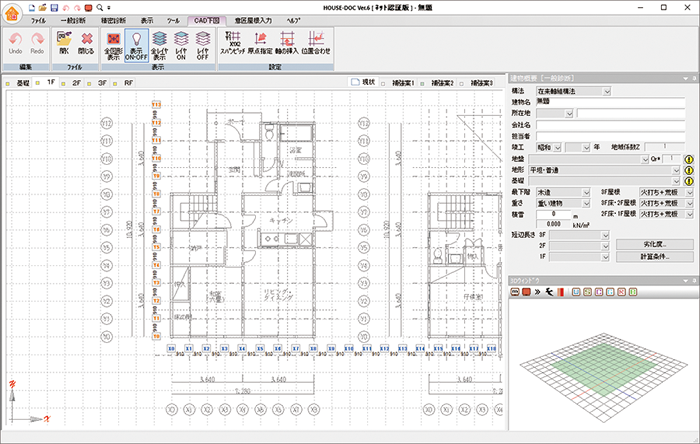Screen dimensions: 700x444
Task: Click the 劣化度 button
Action: coord(654,244)
